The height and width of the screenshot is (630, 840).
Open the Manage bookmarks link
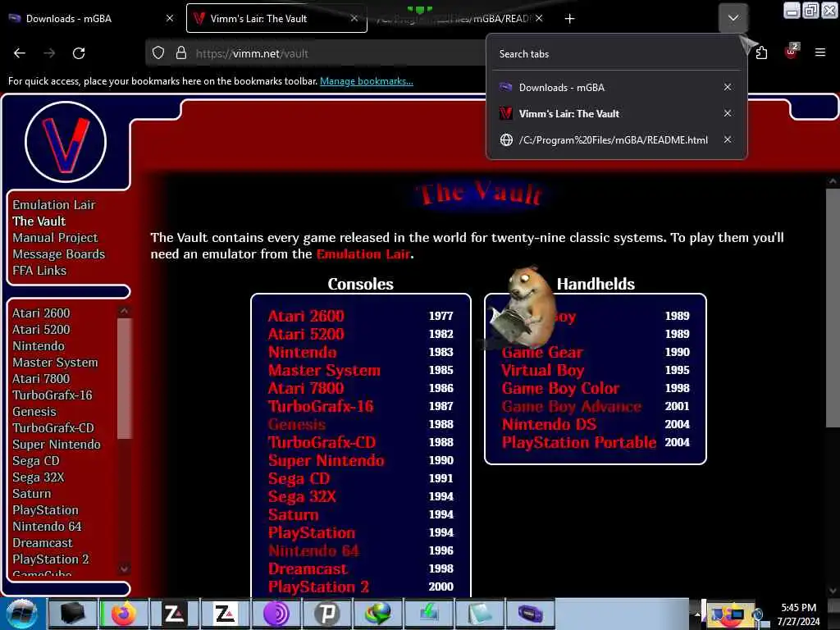pyautogui.click(x=367, y=81)
